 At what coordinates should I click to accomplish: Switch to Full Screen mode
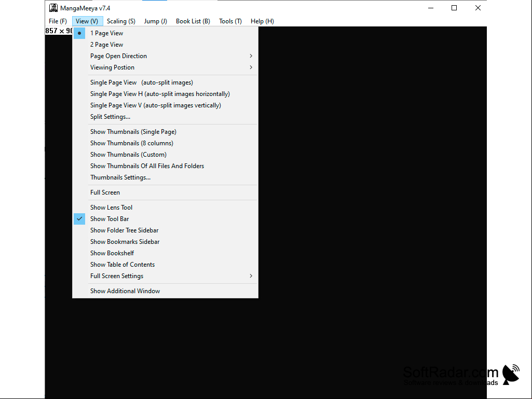[x=165, y=192]
